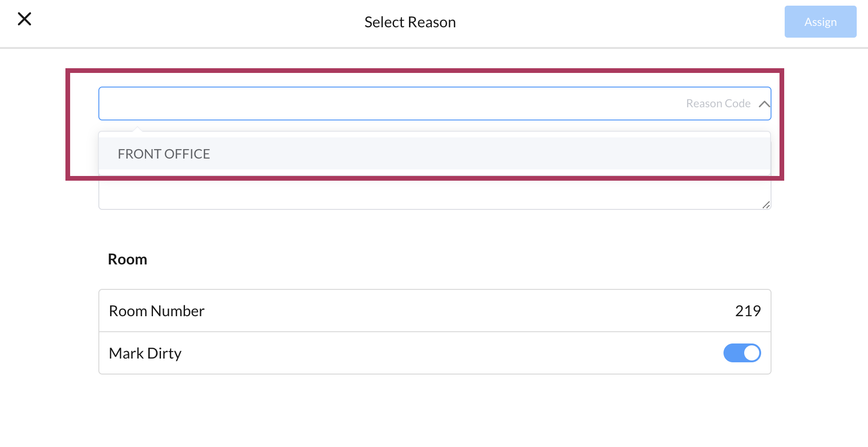Image resolution: width=868 pixels, height=447 pixels.
Task: Select FRONT OFFICE from the dropdown list
Action: coord(164,153)
